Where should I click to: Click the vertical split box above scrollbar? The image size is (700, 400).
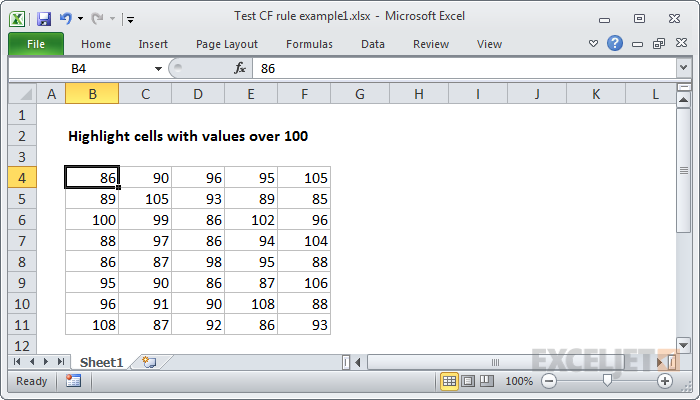683,87
